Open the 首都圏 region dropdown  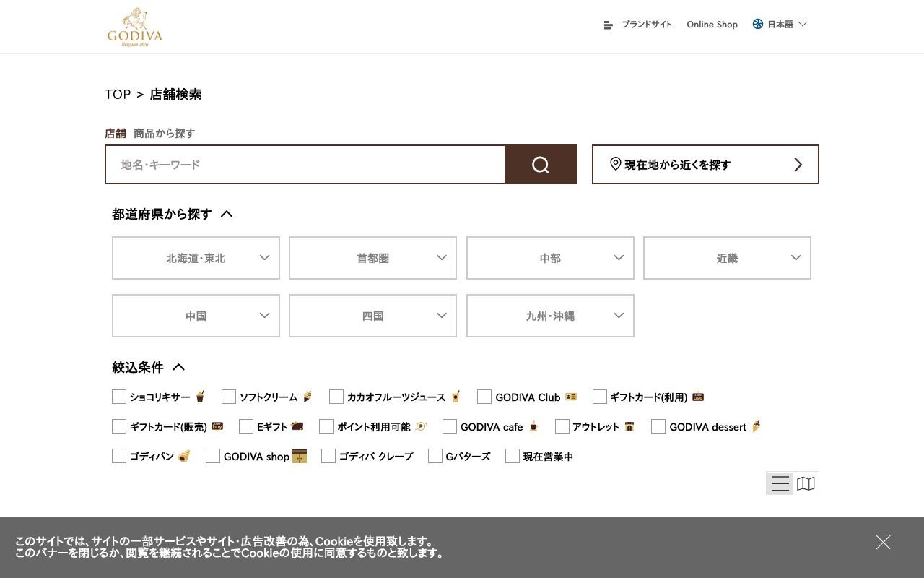[x=372, y=258]
